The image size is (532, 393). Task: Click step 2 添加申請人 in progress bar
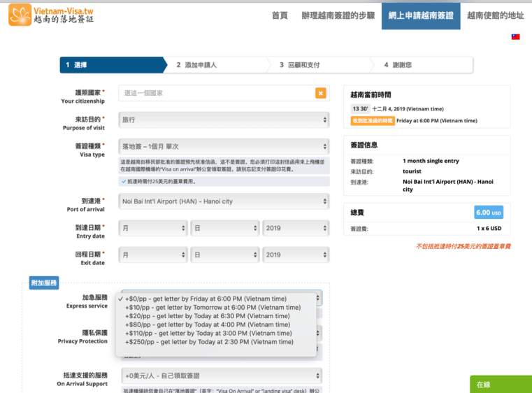[196, 65]
